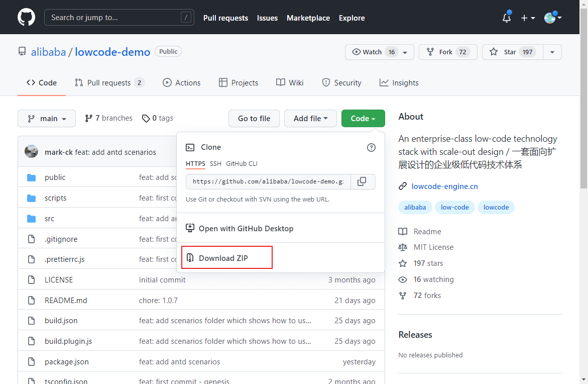The width and height of the screenshot is (588, 384).
Task: Open the Security tab
Action: (x=341, y=82)
